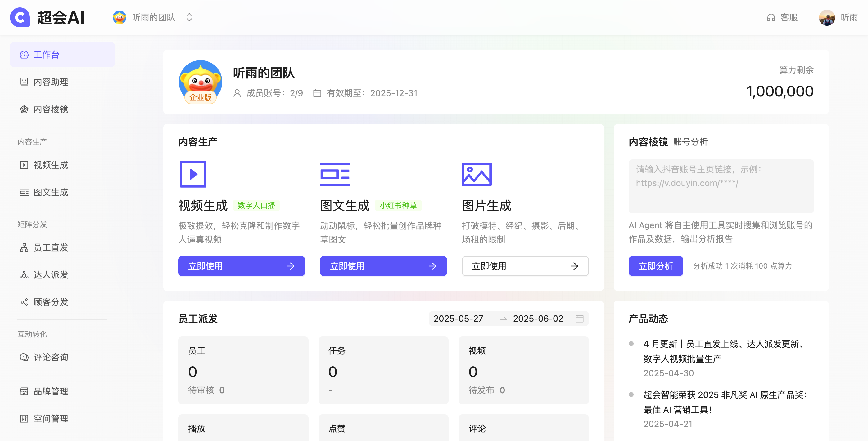Click the large team avatar with 企业版 badge
Screen dimensions: 868x441
[x=201, y=82]
